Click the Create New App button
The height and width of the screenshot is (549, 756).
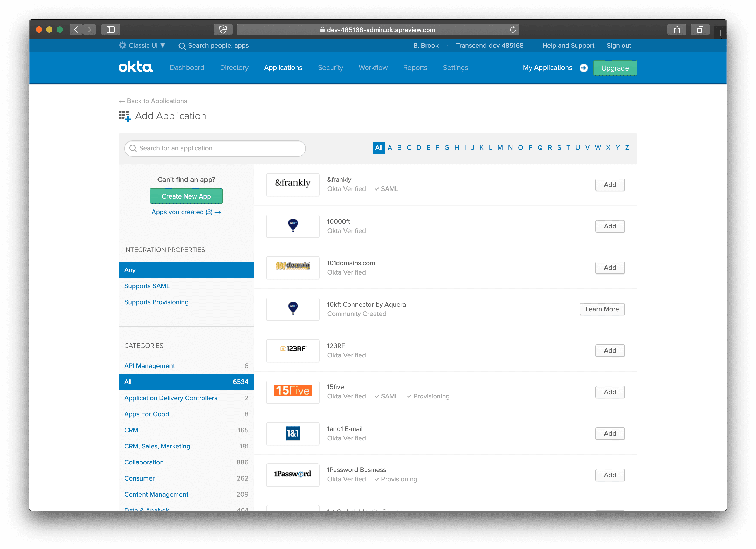point(186,196)
